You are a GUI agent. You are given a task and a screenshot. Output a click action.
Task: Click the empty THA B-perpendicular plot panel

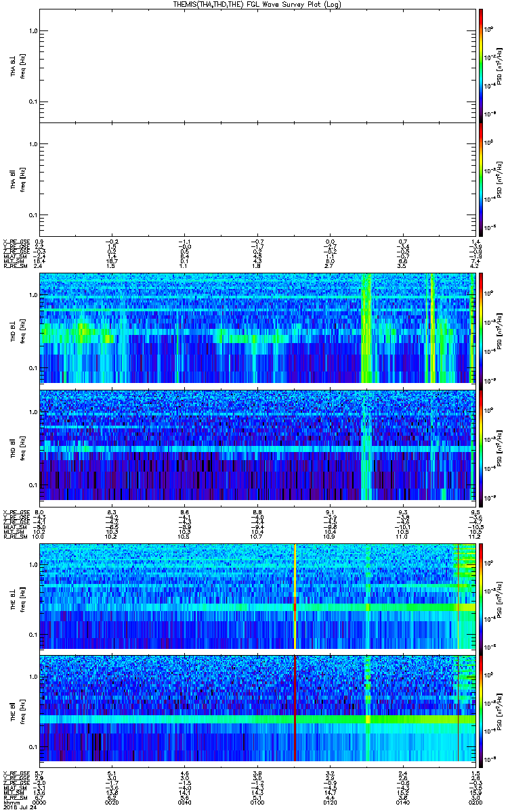(x=257, y=64)
